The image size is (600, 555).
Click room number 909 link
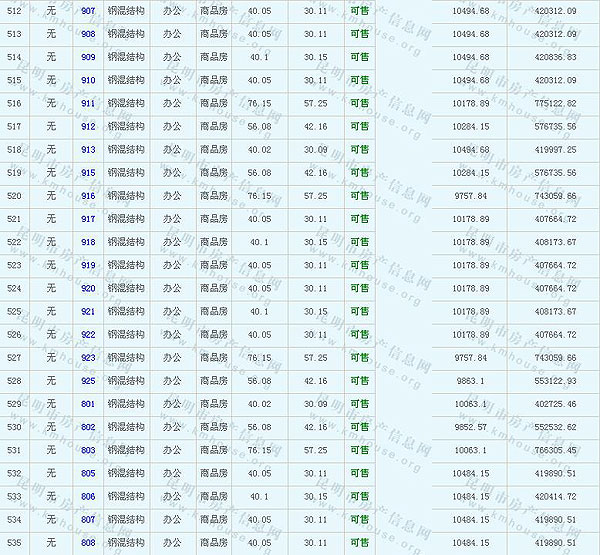(88, 57)
